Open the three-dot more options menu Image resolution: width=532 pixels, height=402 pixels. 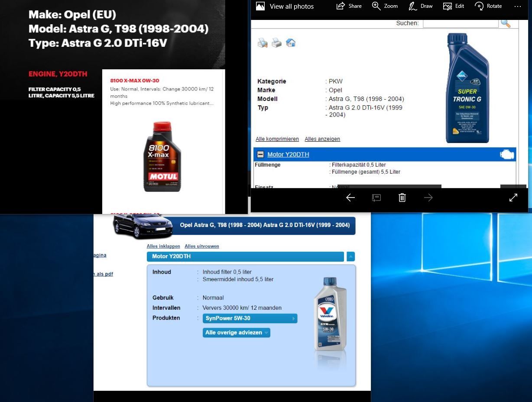coord(518,6)
